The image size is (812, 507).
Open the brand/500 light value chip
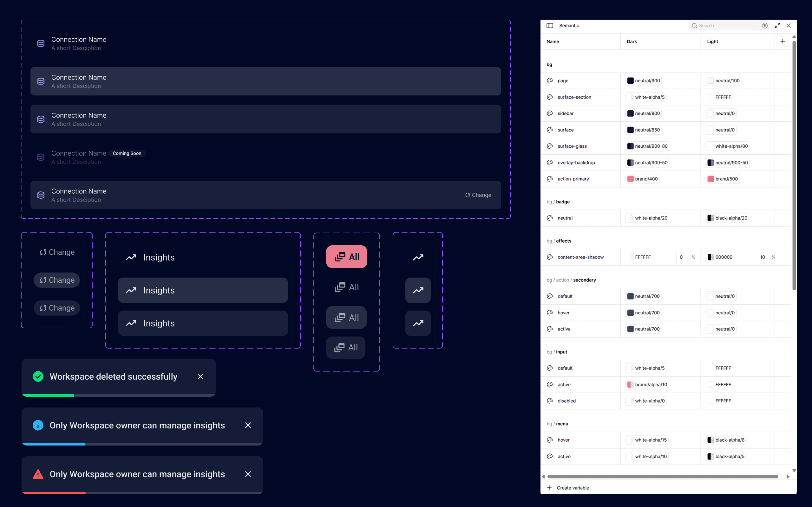tap(723, 179)
